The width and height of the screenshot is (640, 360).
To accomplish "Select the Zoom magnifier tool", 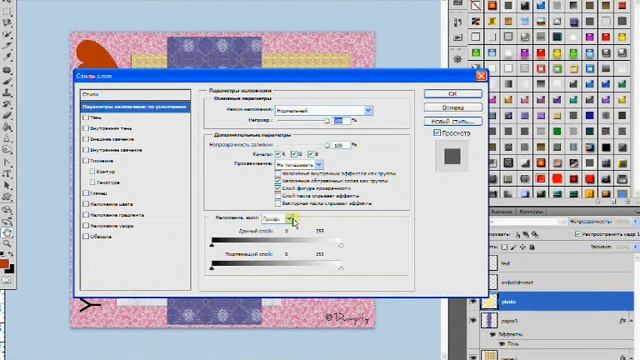I will pos(7,244).
